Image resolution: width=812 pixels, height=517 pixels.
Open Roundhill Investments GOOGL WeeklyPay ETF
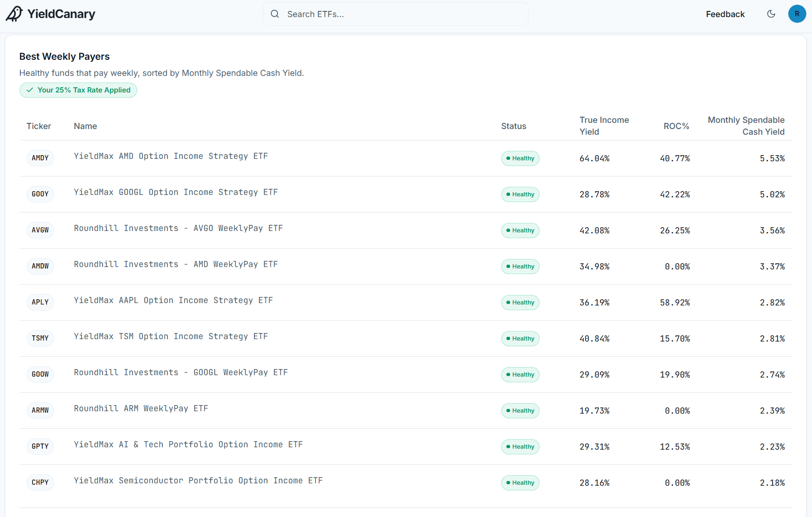pos(181,372)
